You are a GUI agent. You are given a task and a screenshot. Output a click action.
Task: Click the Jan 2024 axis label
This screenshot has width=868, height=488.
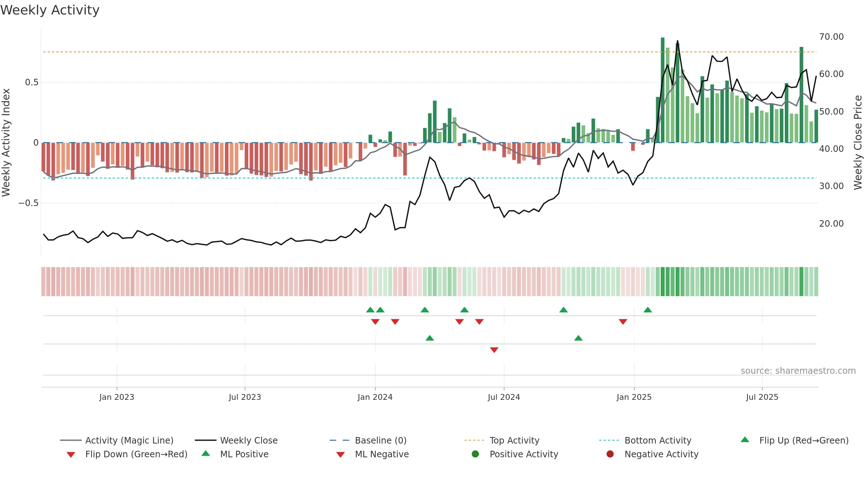click(375, 397)
